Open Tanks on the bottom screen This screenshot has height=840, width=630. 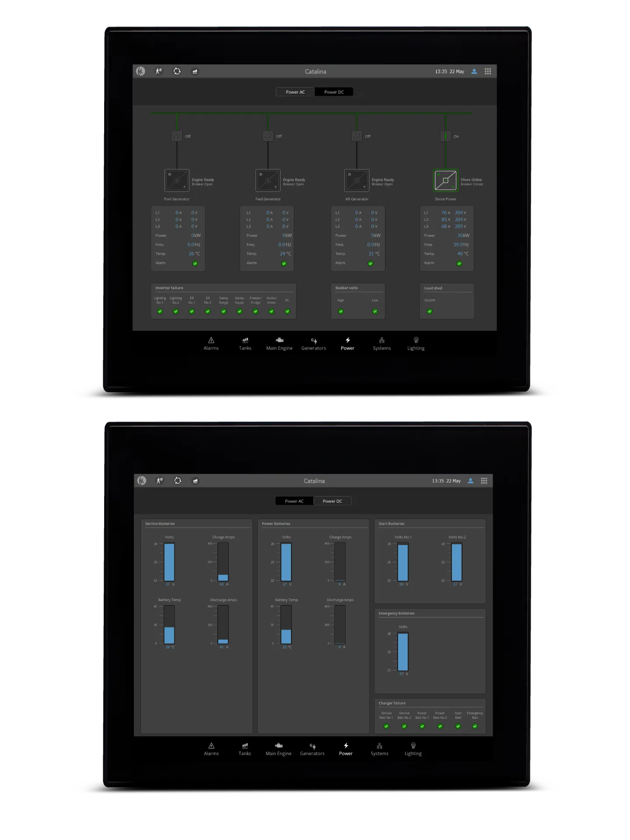(x=245, y=749)
